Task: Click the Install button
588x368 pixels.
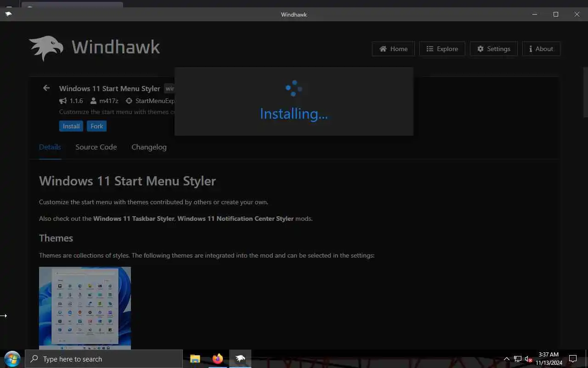Action: point(71,126)
